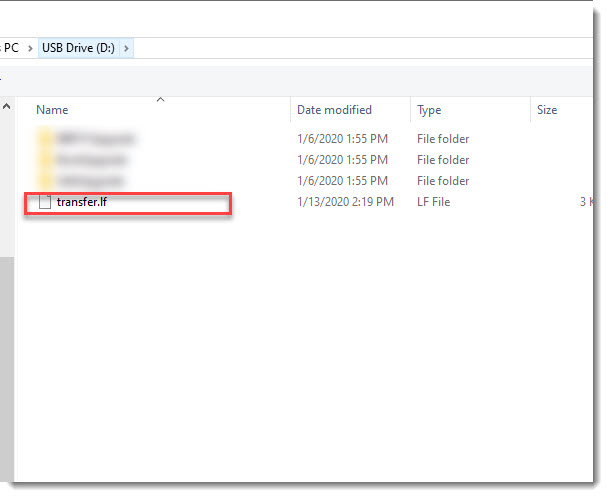Sort files by Date modified column
This screenshot has height=497, width=608.
point(334,110)
